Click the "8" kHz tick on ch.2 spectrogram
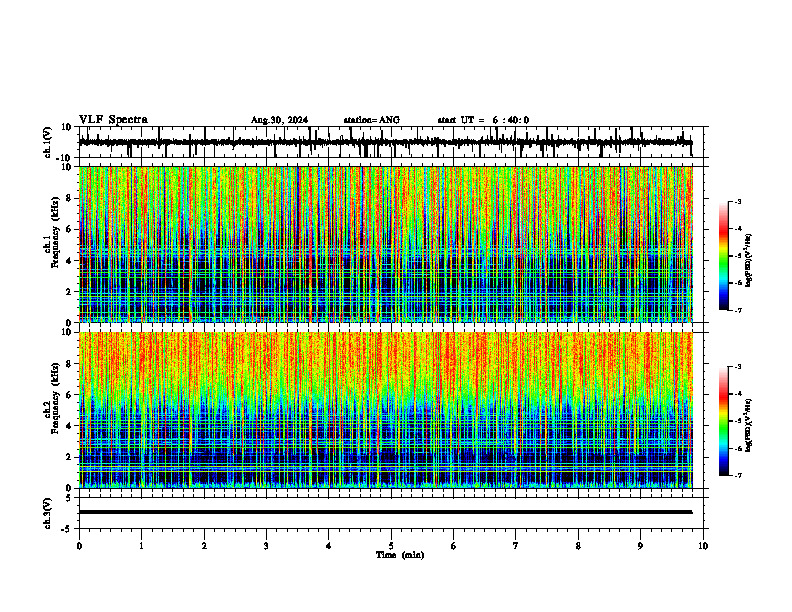792x612 pixels. (x=70, y=364)
